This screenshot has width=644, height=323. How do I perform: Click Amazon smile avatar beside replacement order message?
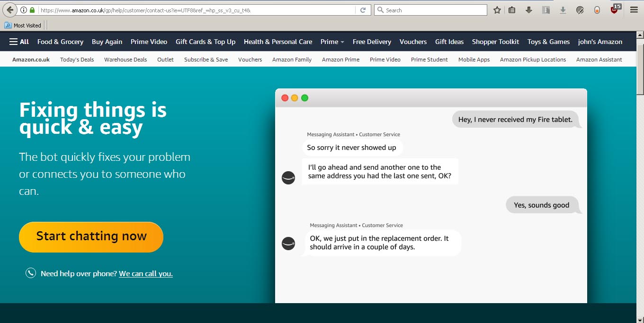pyautogui.click(x=288, y=244)
